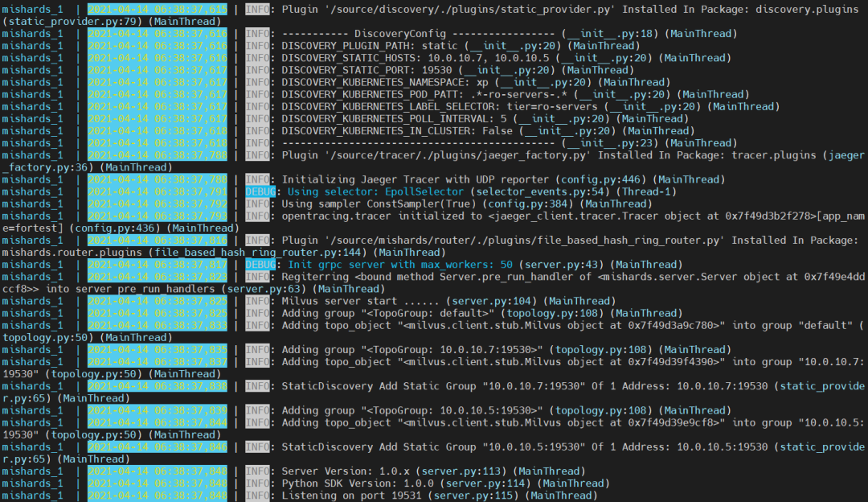Click the 'DiscoveryConfig' header text
Image resolution: width=868 pixels, height=502 pixels.
coord(399,34)
